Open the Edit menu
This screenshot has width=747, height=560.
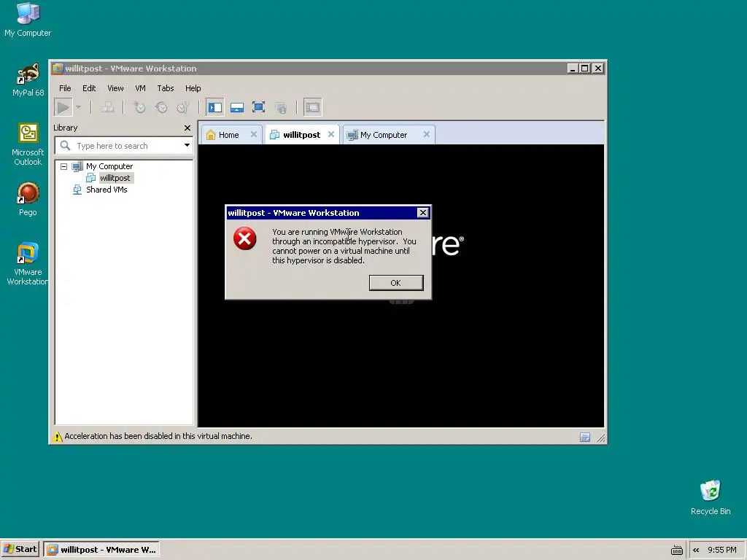89,88
